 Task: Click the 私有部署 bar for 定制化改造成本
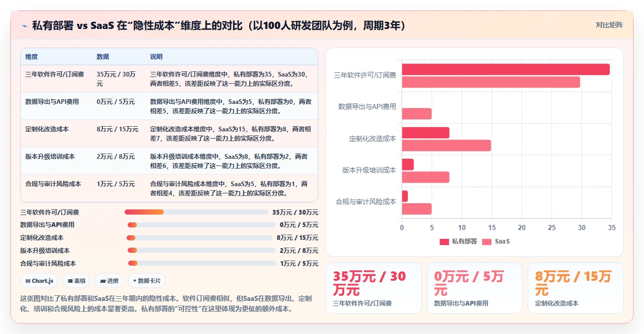(426, 133)
